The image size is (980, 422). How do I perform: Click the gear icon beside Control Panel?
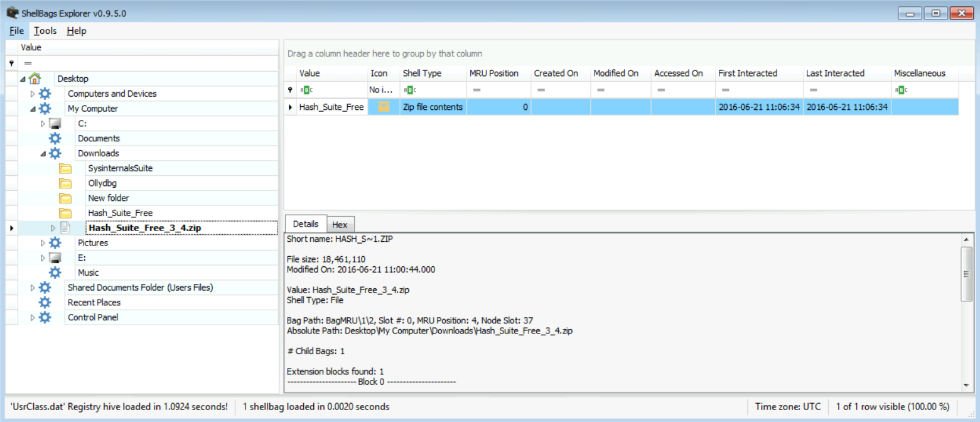click(x=45, y=317)
